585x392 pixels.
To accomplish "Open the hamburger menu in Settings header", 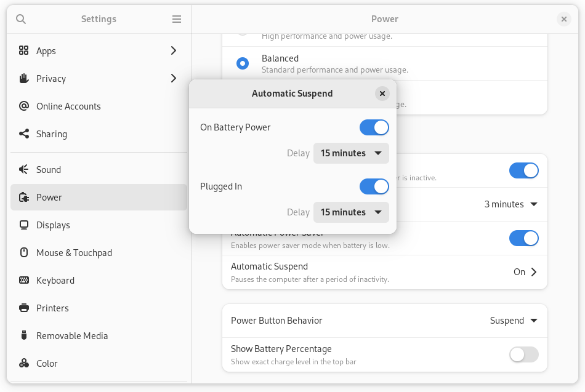I will coord(177,19).
